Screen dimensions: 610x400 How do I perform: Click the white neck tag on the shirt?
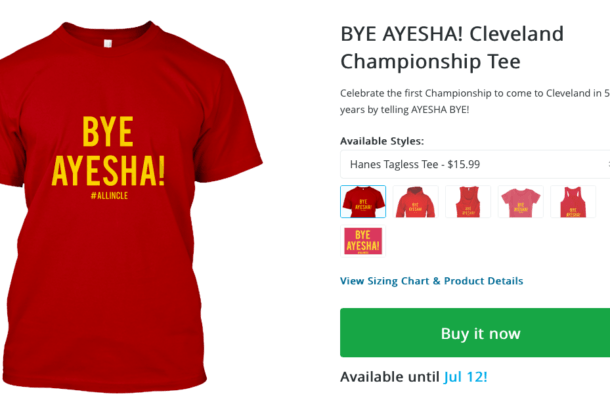click(x=108, y=43)
